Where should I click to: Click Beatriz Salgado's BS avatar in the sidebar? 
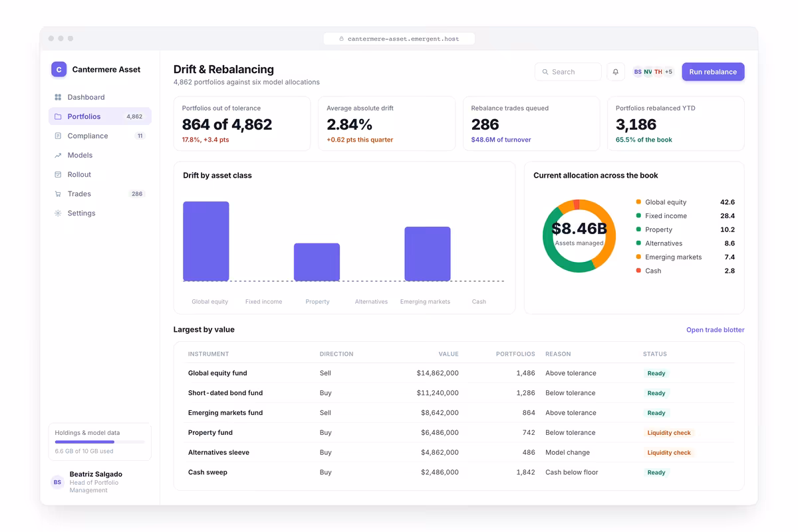58,482
